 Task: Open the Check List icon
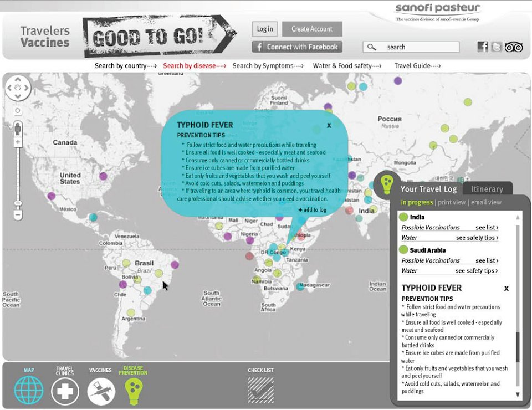click(x=260, y=390)
